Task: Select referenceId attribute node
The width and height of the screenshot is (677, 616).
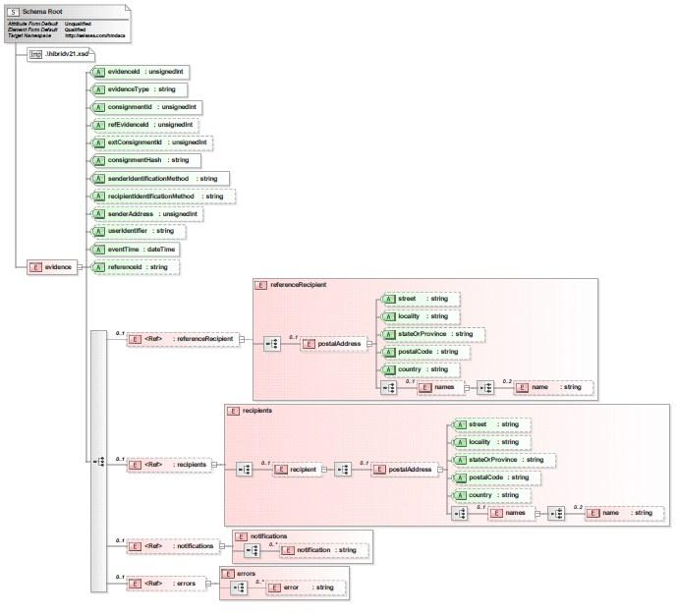Action: coord(136,267)
